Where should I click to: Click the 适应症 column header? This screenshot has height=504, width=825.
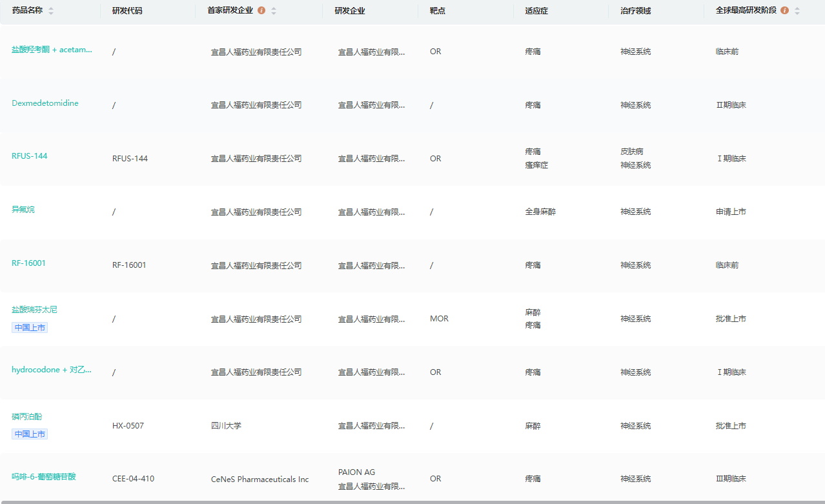(x=537, y=11)
